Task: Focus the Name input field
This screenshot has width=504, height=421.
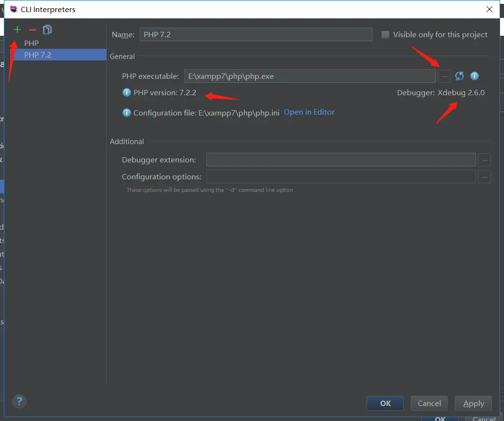Action: tap(256, 34)
